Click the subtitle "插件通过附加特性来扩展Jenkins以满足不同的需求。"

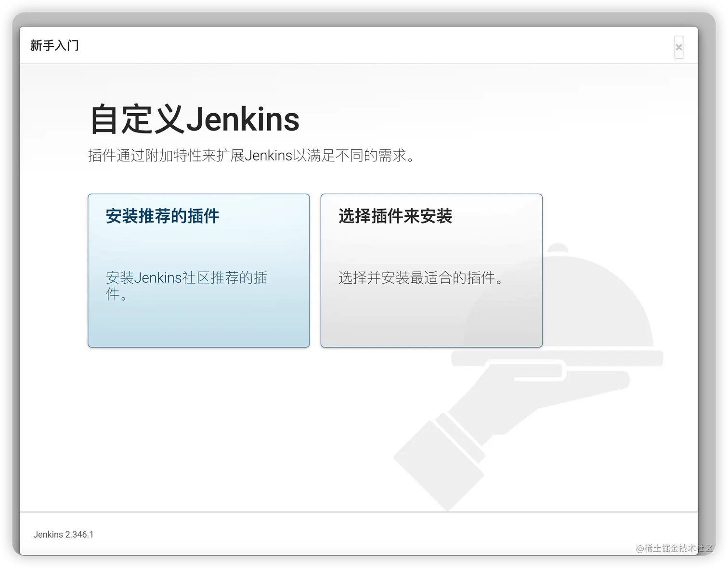(252, 156)
